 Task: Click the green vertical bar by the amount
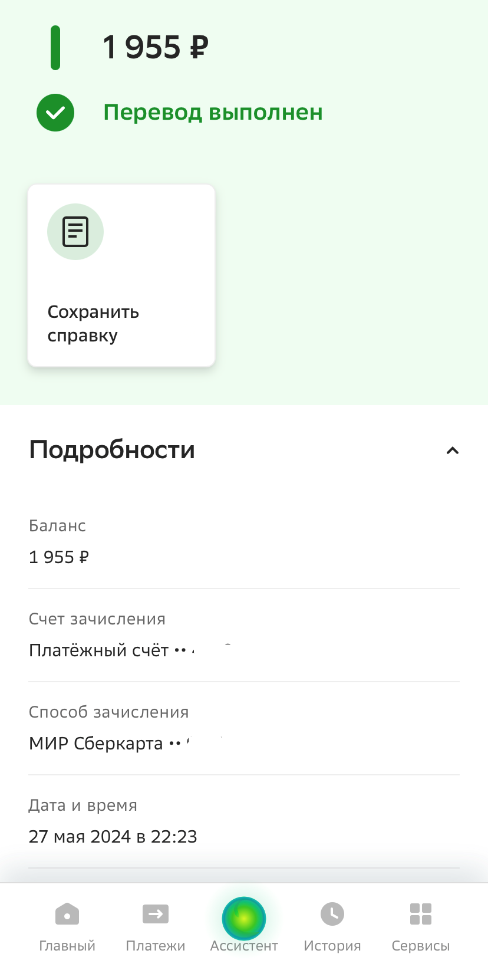tap(55, 48)
